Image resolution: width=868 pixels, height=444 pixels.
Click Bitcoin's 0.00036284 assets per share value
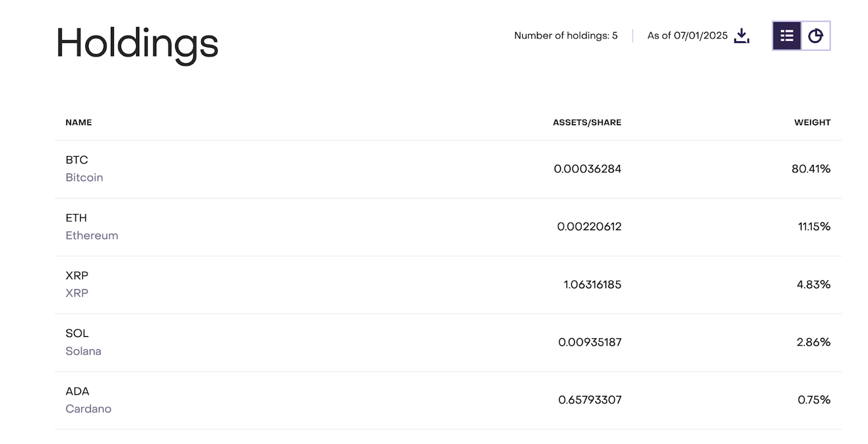pyautogui.click(x=588, y=169)
